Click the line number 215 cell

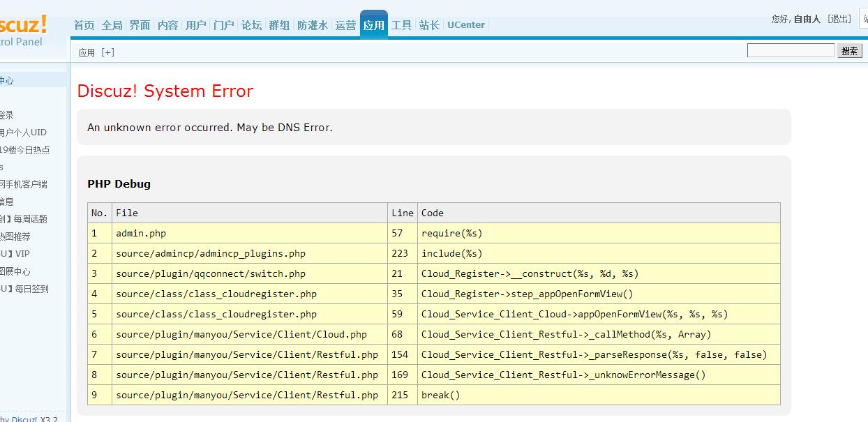[x=403, y=395]
